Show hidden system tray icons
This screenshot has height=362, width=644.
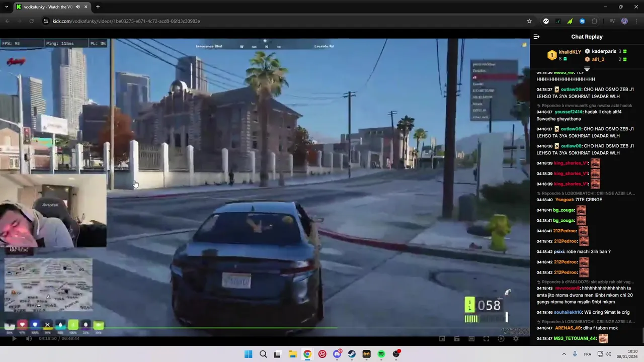coord(564,354)
